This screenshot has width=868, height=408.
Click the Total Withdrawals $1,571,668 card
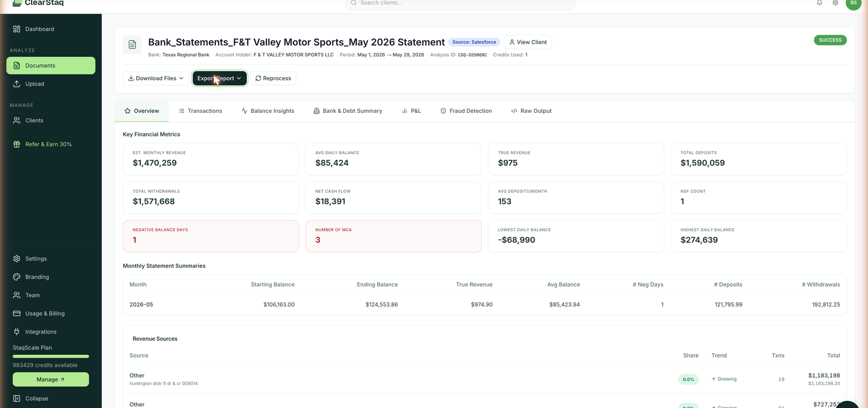(x=211, y=197)
